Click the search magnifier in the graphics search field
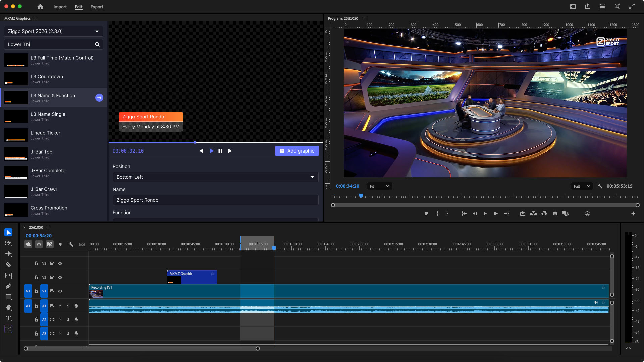 [97, 44]
